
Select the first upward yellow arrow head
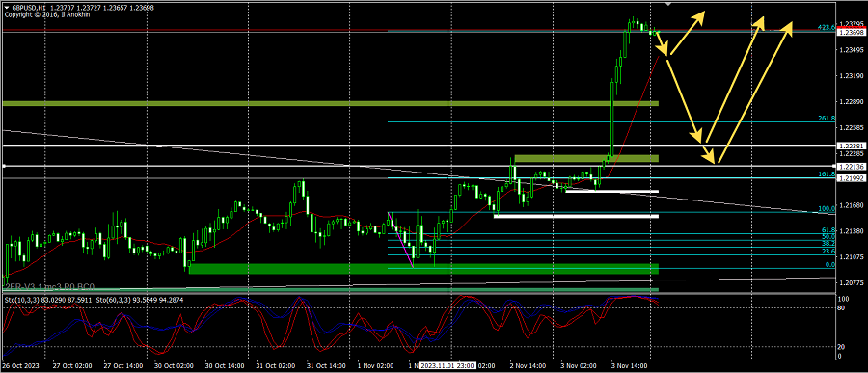700,16
